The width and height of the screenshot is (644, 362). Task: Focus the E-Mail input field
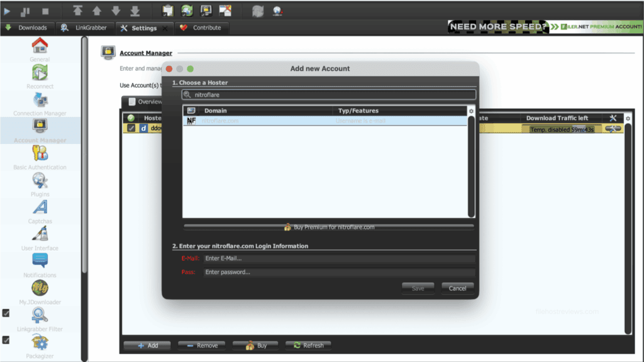coord(339,258)
